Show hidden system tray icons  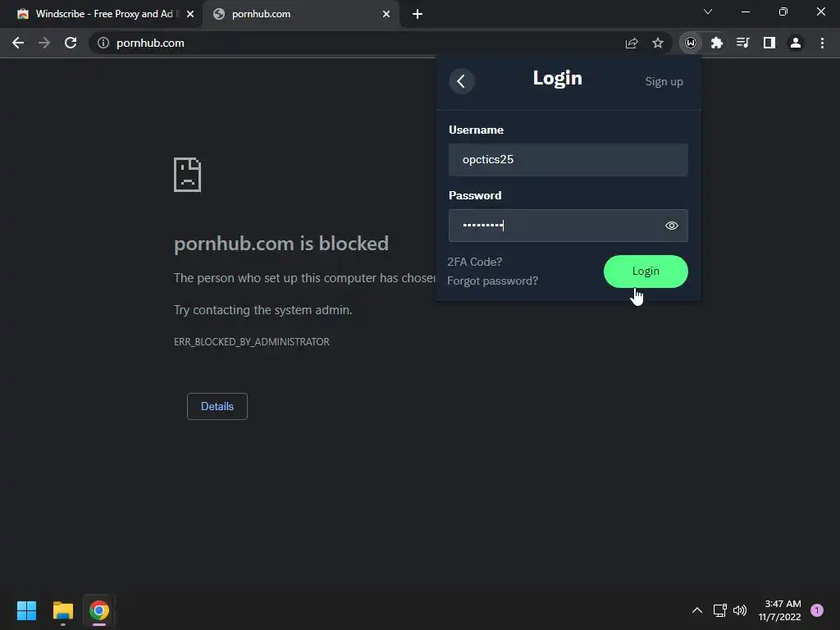697,610
